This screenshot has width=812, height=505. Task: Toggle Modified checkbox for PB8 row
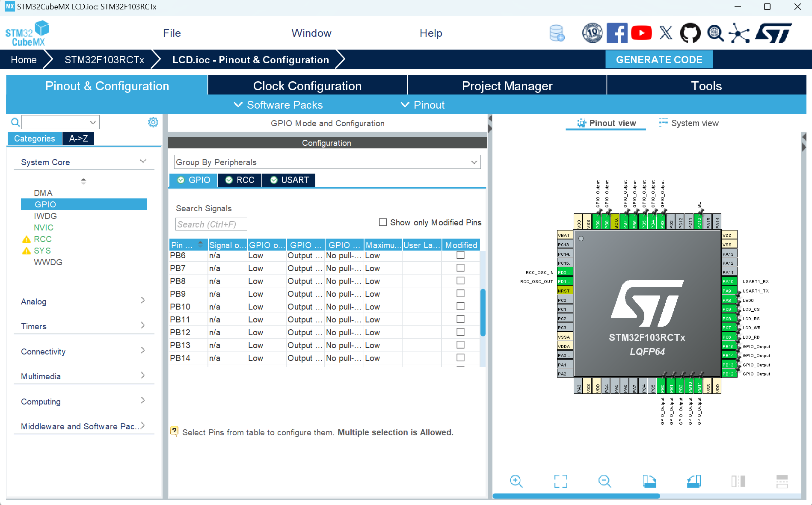pyautogui.click(x=460, y=281)
